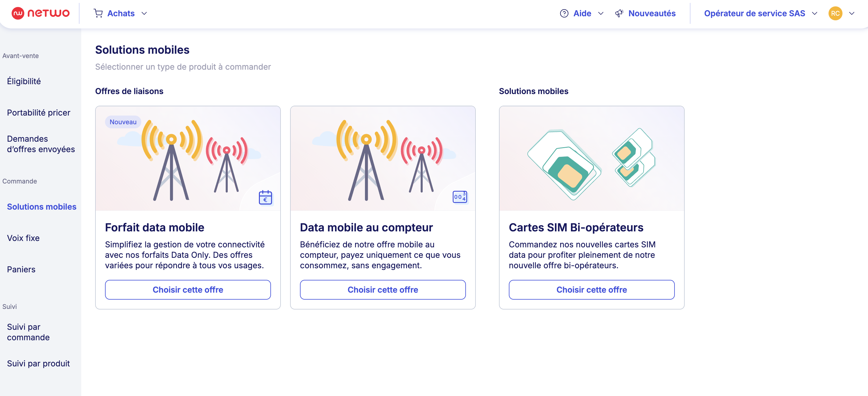Go to Éligibilité in sidebar

coord(24,81)
